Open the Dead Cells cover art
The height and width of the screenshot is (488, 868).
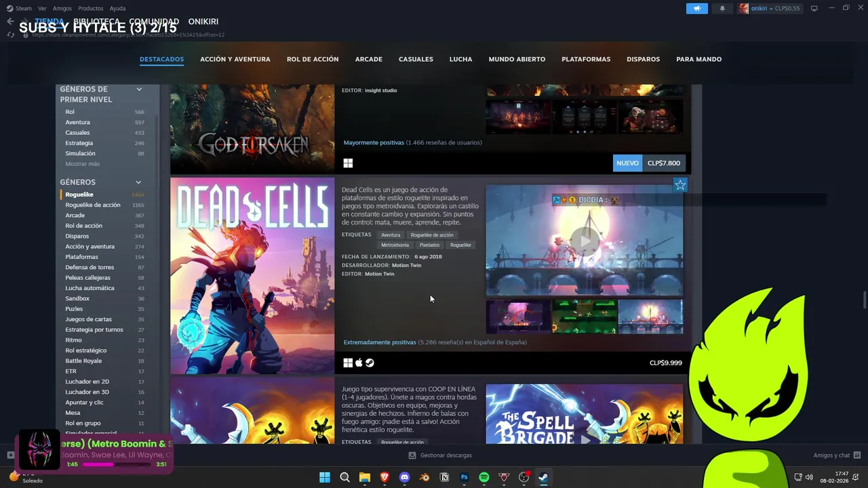click(x=252, y=276)
